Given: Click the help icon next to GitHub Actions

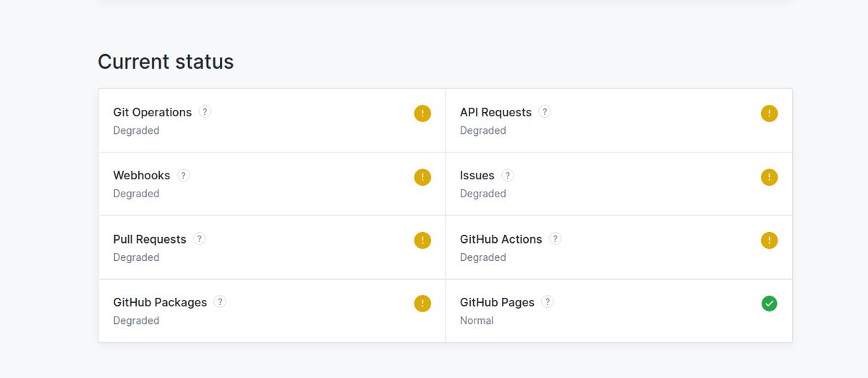Looking at the screenshot, I should (555, 239).
